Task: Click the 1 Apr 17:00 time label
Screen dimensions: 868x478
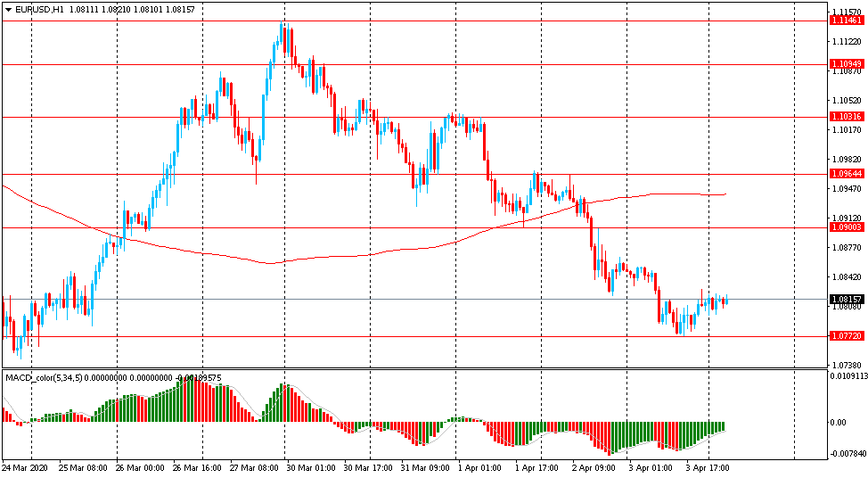Action: [537, 467]
